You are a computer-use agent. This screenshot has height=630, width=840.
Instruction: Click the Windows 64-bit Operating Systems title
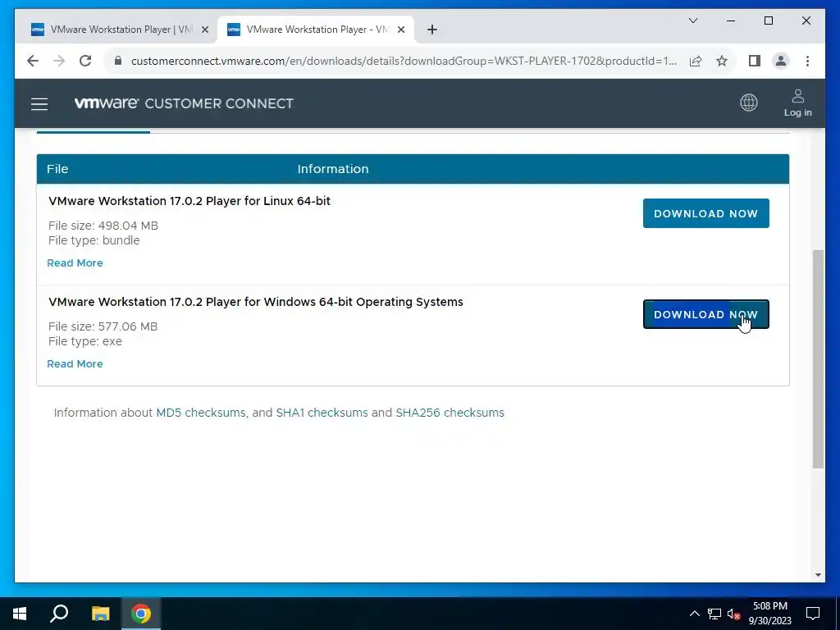(x=256, y=302)
